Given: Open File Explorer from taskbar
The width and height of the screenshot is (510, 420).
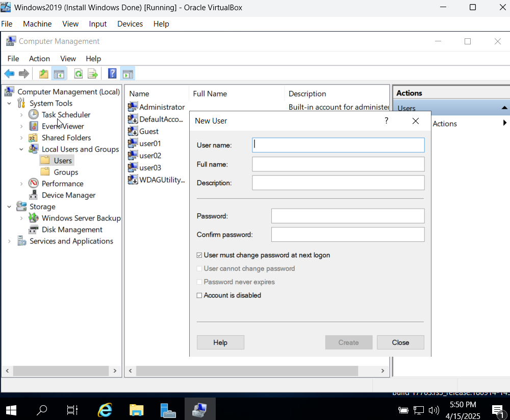Looking at the screenshot, I should (136, 410).
